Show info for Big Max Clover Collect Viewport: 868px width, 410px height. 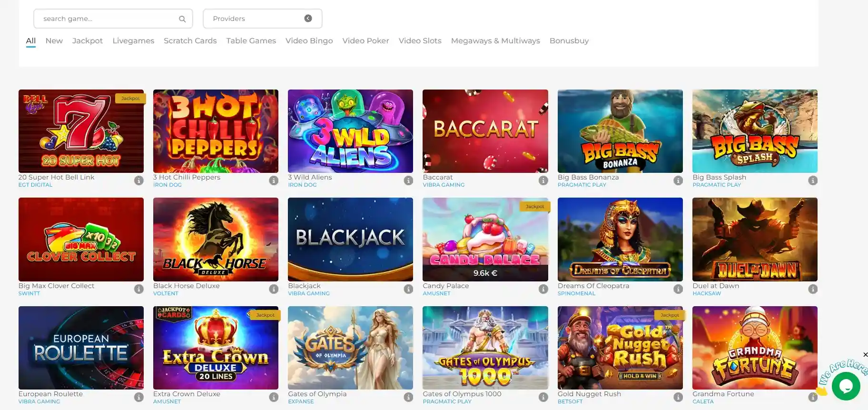click(x=139, y=289)
